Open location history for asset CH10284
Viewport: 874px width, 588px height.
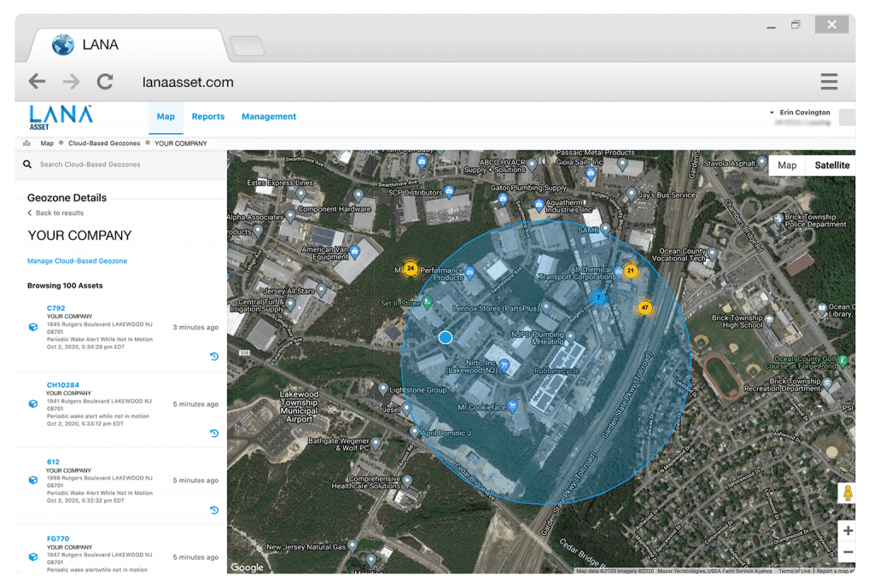[x=213, y=433]
